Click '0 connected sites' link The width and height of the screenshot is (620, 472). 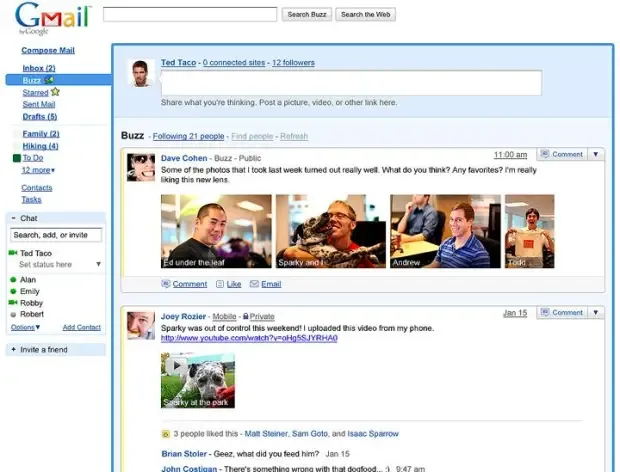[x=234, y=62]
